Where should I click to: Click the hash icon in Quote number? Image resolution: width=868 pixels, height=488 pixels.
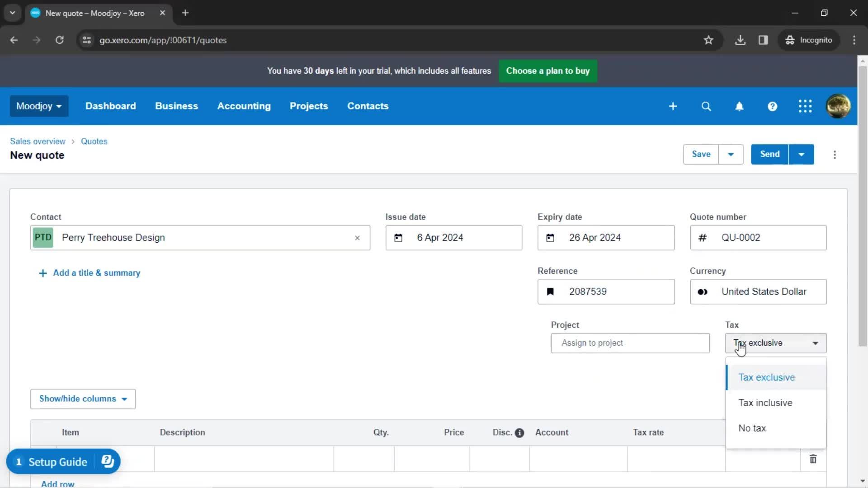click(x=703, y=238)
